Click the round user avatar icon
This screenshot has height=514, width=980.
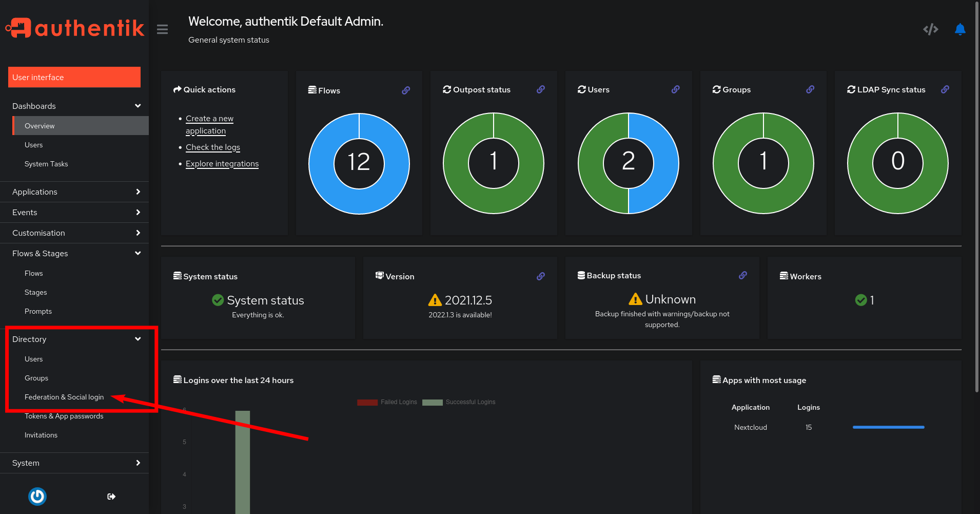(x=37, y=497)
